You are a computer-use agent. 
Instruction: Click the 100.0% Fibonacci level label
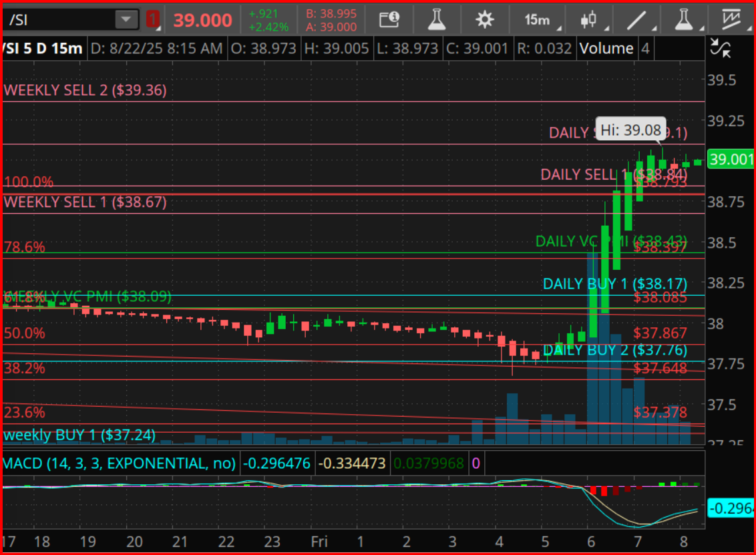tap(29, 182)
